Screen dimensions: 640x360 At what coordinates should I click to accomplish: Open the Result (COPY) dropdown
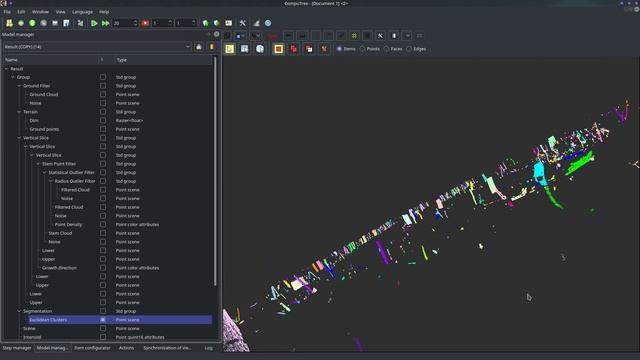tap(97, 47)
